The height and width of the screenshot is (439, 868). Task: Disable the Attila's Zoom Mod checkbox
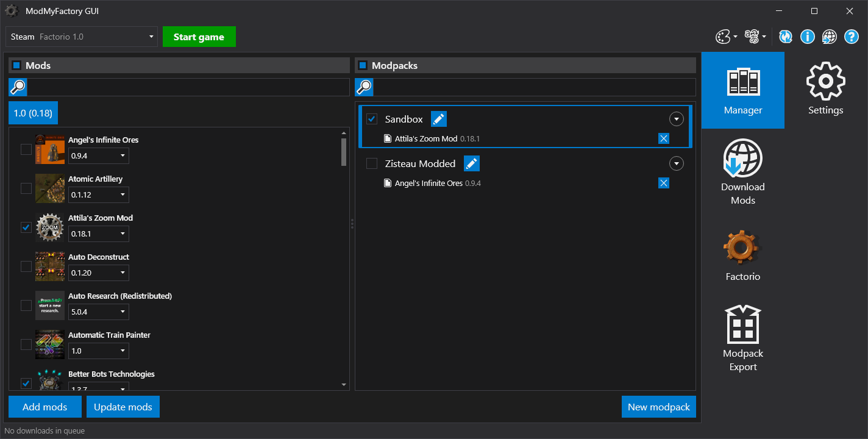(26, 227)
